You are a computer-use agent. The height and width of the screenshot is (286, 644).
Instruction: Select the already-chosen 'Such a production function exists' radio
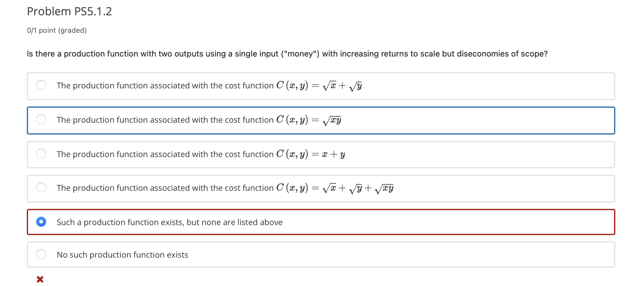[x=41, y=222]
